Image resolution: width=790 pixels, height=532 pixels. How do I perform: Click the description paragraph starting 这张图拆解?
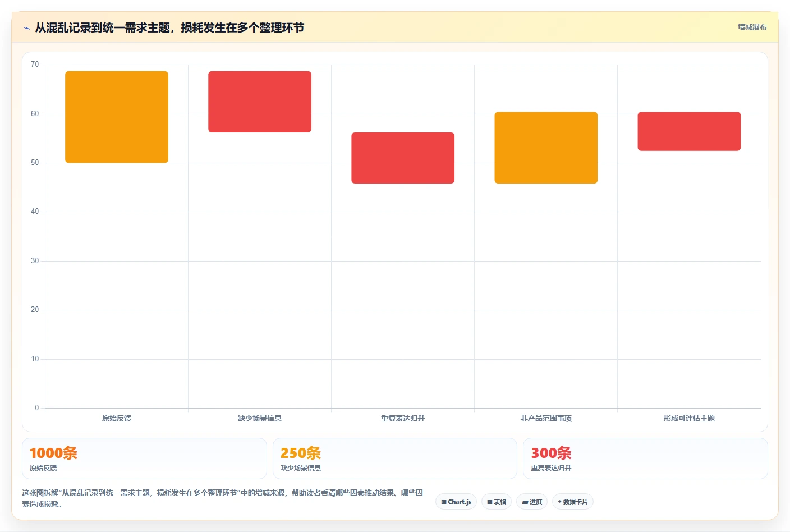[x=223, y=498]
